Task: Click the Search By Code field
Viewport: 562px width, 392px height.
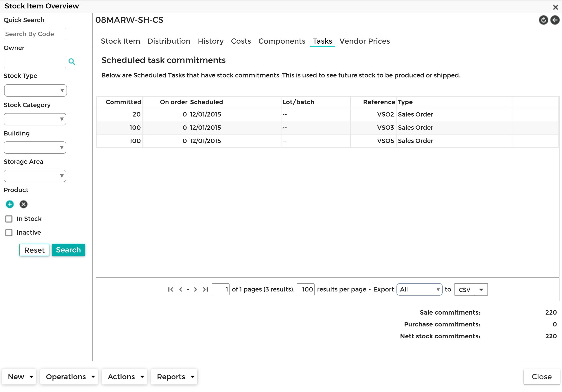Action: click(x=35, y=34)
